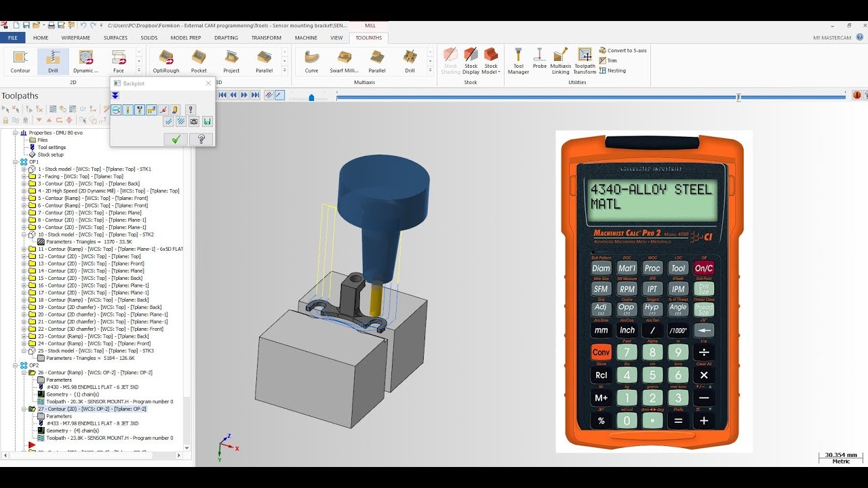Click the Mat'l key on calculator
The image size is (868, 488).
pos(627,268)
